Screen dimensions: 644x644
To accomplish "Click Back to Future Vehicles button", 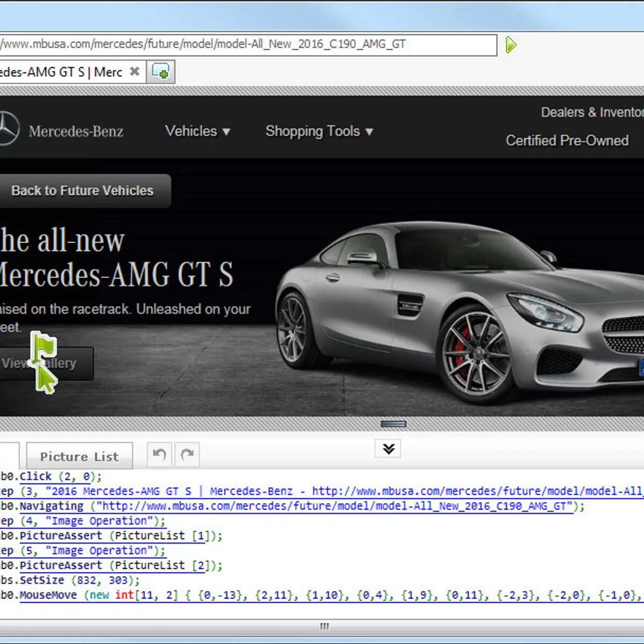I will pos(85,191).
